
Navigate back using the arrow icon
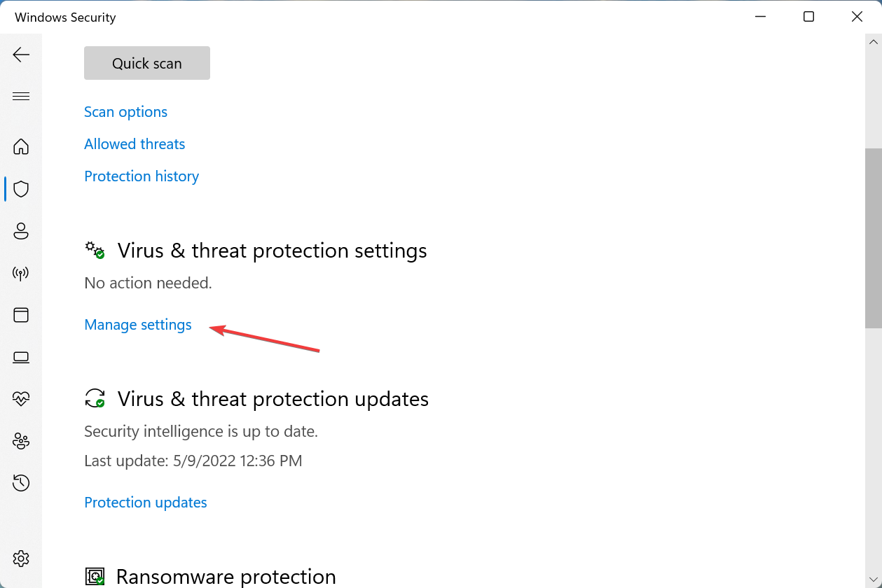click(x=21, y=54)
